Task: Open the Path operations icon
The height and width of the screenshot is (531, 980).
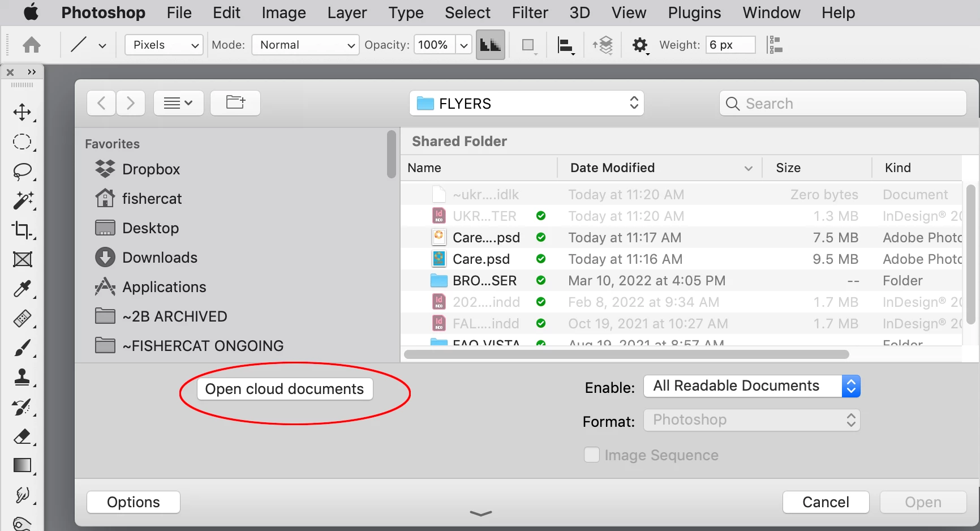Action: click(528, 45)
